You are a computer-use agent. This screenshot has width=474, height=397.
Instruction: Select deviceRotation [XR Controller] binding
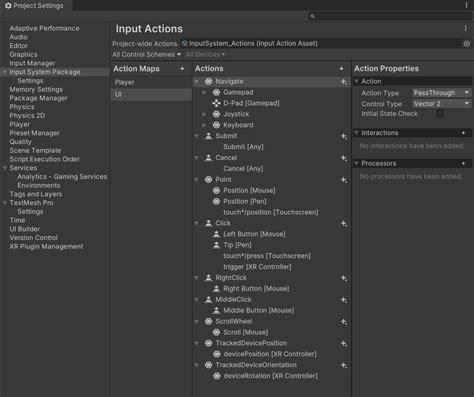tap(270, 376)
